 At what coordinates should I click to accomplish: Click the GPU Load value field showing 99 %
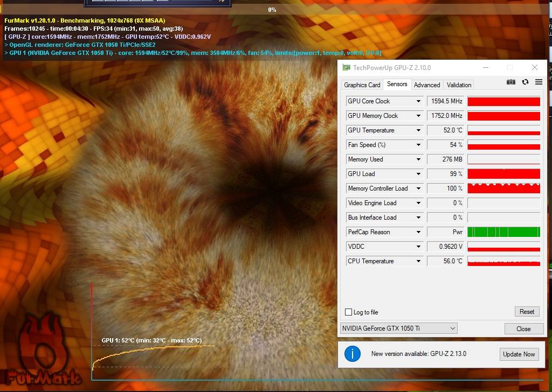click(x=445, y=174)
